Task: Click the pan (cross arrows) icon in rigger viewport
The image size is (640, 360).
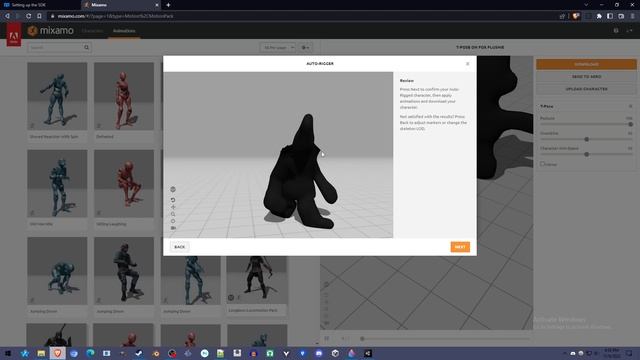Action: pyautogui.click(x=173, y=207)
